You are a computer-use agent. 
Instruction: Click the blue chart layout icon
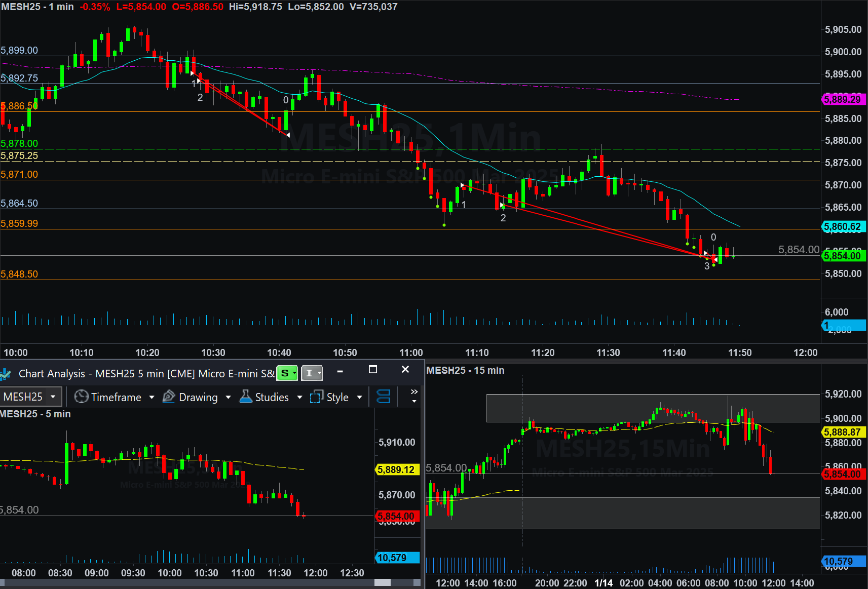[384, 397]
